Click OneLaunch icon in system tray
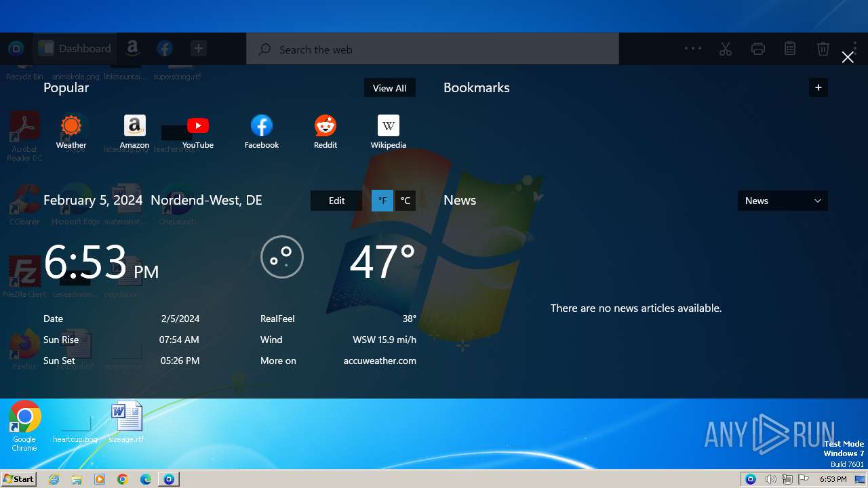Screen dimensions: 868x488 coord(751,479)
